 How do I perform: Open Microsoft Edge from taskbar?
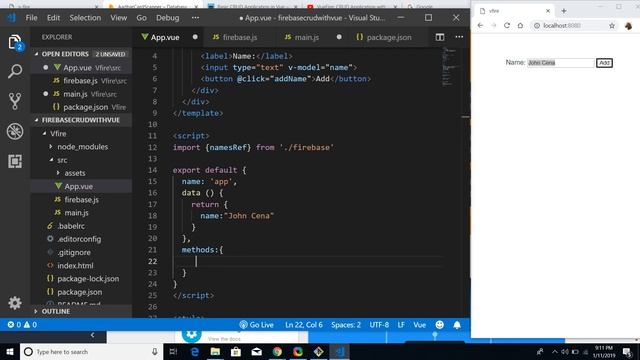[x=195, y=352]
